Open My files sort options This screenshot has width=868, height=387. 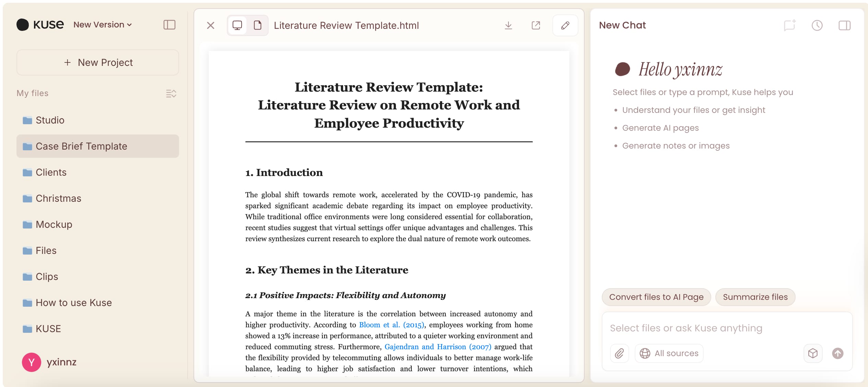pos(171,93)
